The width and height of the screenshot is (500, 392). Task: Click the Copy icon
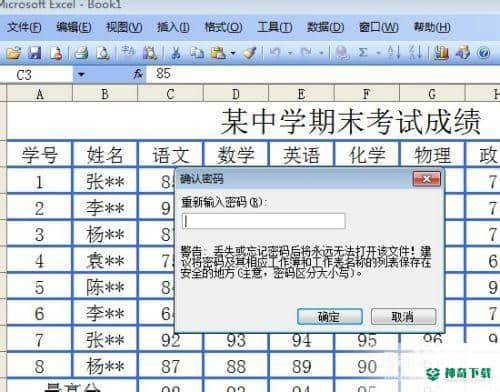pos(197,53)
